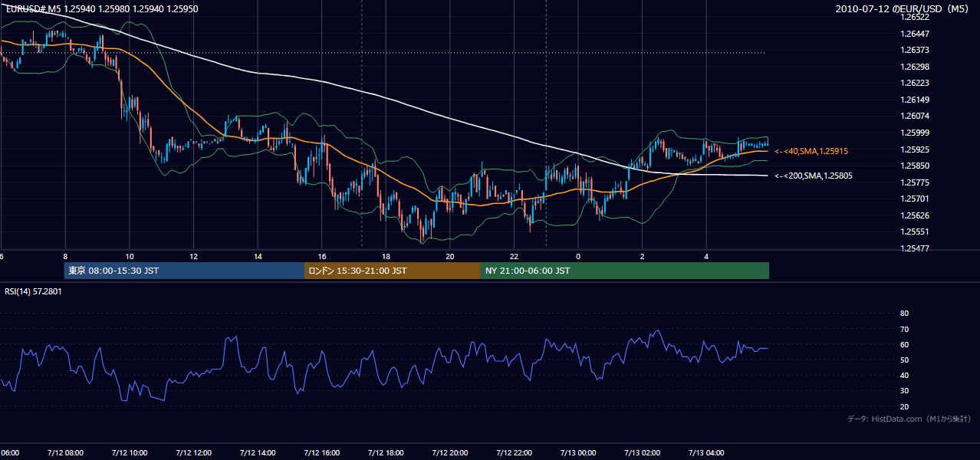The image size is (980, 460).
Task: Click the 1.26373 price axis label
Action: click(916, 50)
